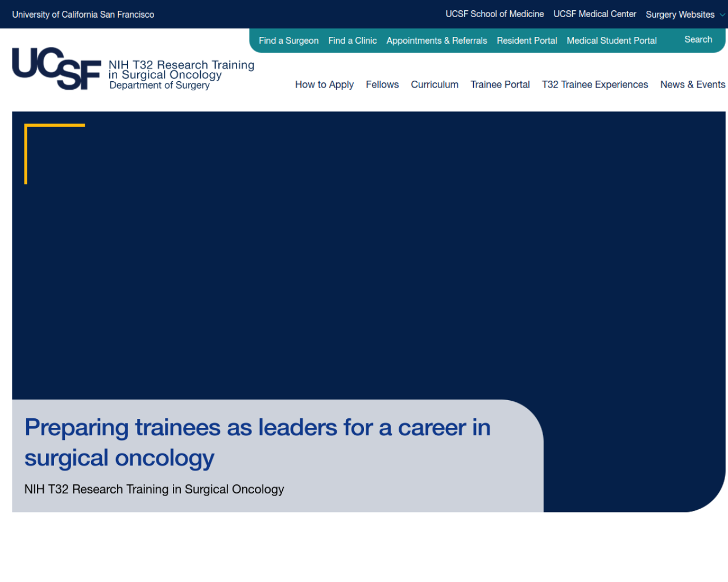Open Curriculum menu item
This screenshot has height=582, width=728.
click(435, 85)
